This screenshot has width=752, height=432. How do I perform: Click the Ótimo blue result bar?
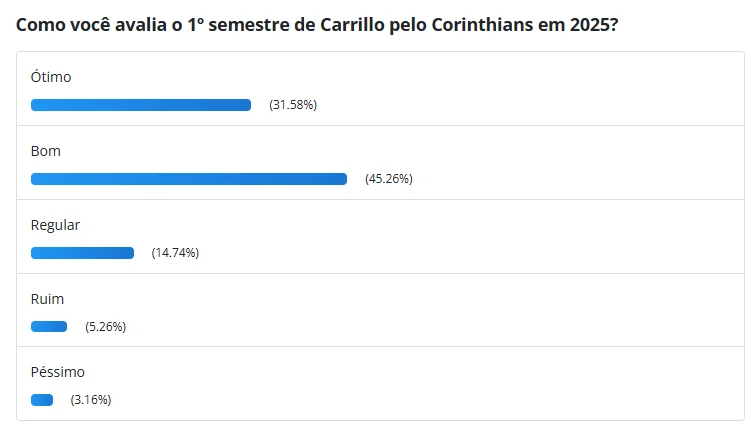141,105
